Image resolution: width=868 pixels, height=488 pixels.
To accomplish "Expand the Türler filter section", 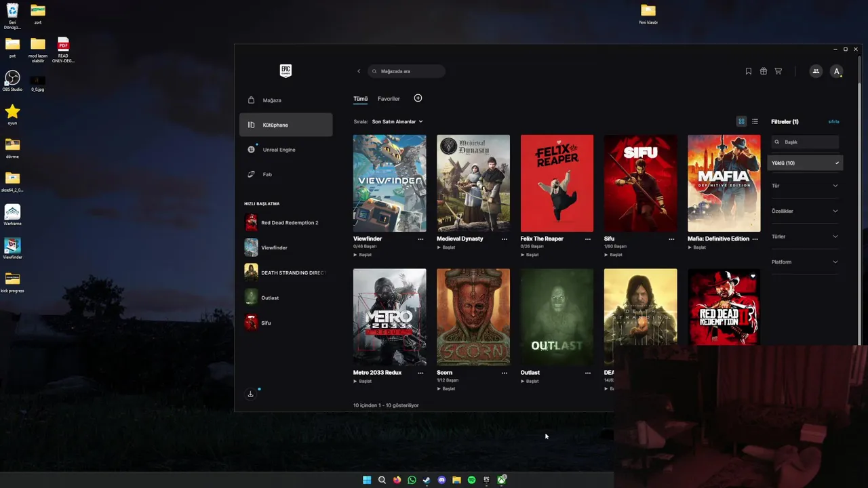I will (805, 237).
